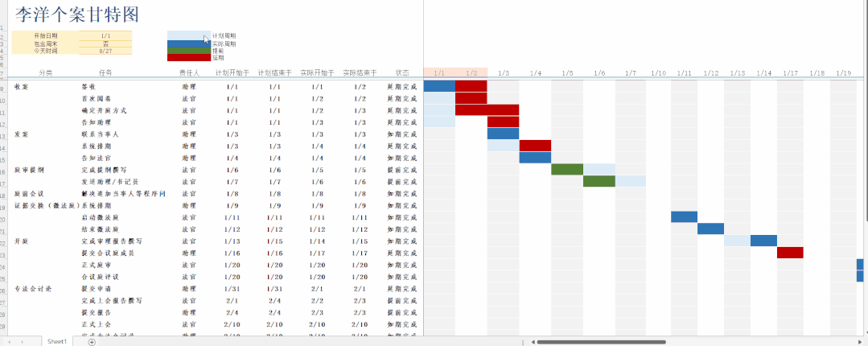868x346 pixels.
Task: Click the 状态 column header
Action: pos(402,73)
